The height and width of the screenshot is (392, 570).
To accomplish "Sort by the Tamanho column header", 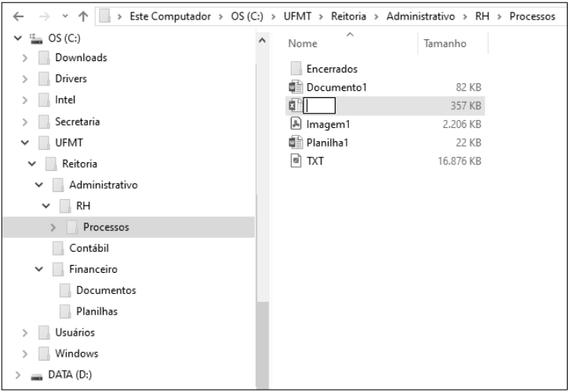I will [445, 44].
